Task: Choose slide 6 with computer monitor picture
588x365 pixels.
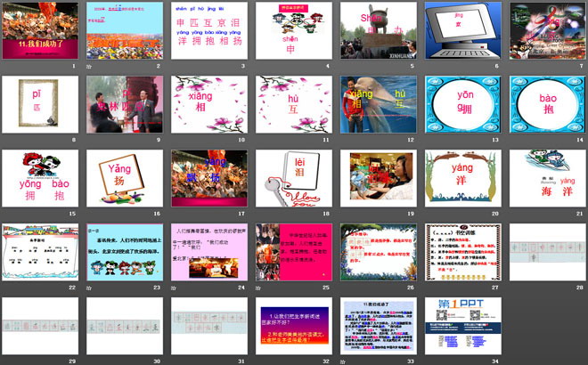Action: click(x=463, y=30)
